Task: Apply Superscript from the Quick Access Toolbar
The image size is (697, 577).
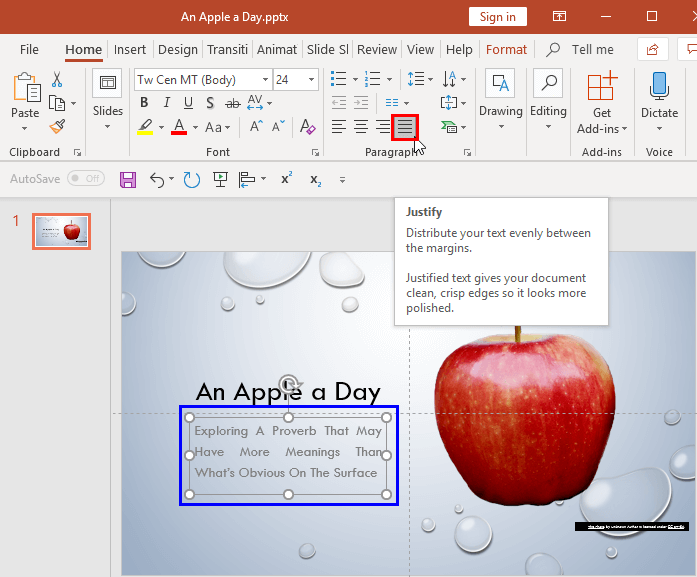Action: pyautogui.click(x=287, y=180)
